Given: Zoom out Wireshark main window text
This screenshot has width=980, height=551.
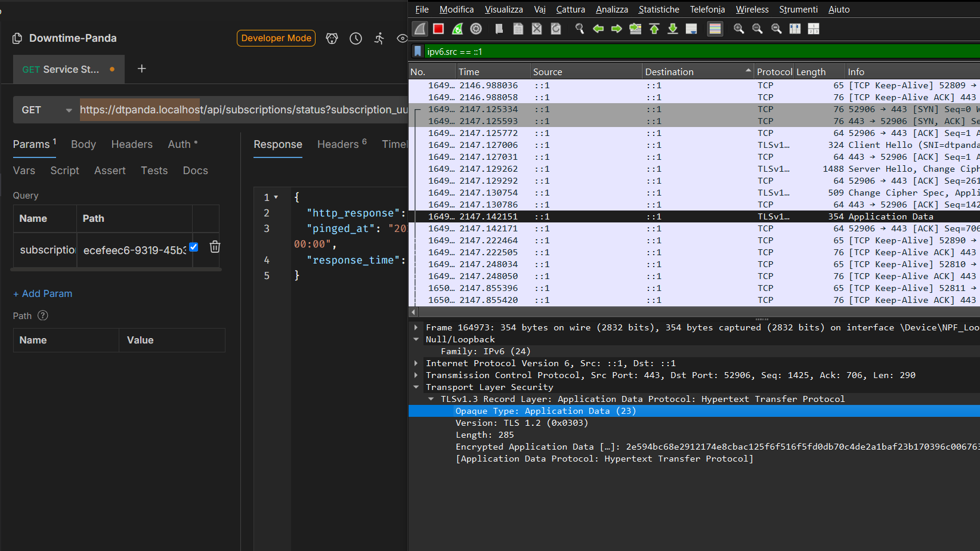Looking at the screenshot, I should click(x=758, y=29).
